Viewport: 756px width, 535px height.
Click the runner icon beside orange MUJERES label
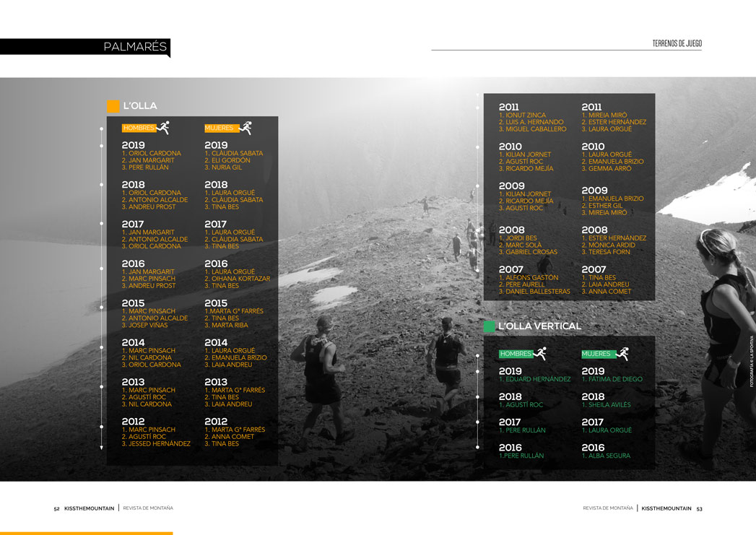click(x=246, y=128)
